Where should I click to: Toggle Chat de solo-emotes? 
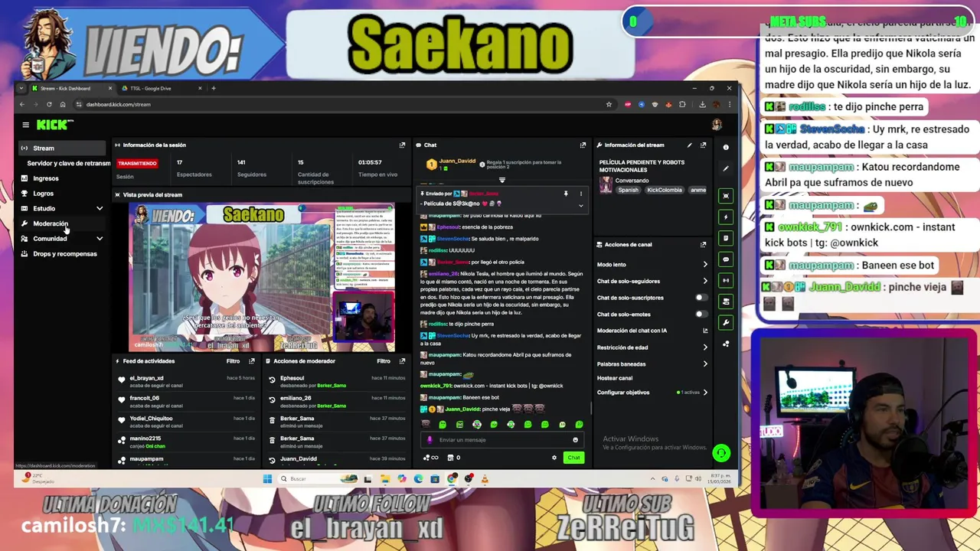[701, 314]
